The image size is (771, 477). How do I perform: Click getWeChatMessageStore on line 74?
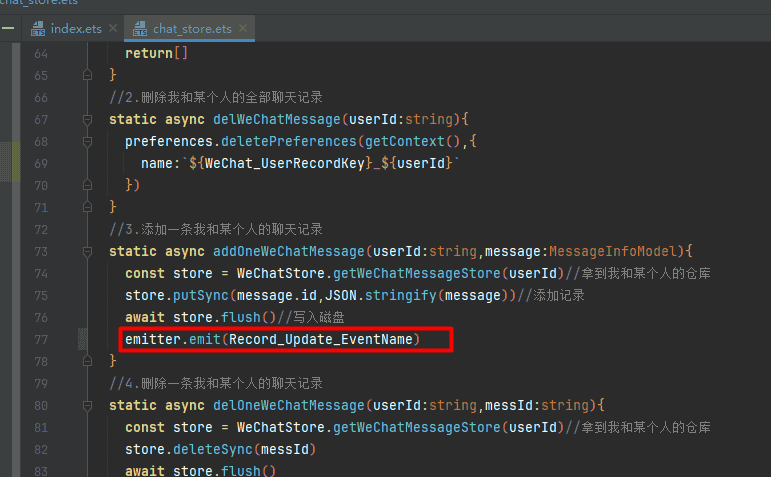click(x=416, y=273)
